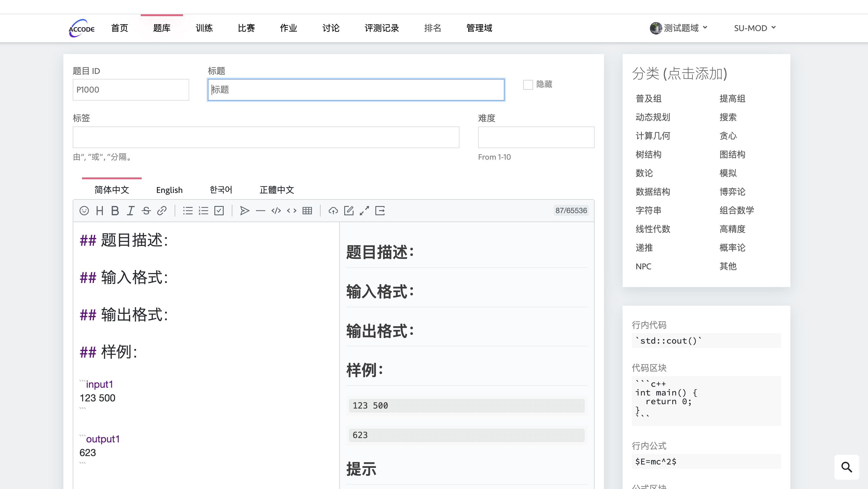This screenshot has width=868, height=489.
Task: Click the emoji icon in editor toolbar
Action: [84, 211]
